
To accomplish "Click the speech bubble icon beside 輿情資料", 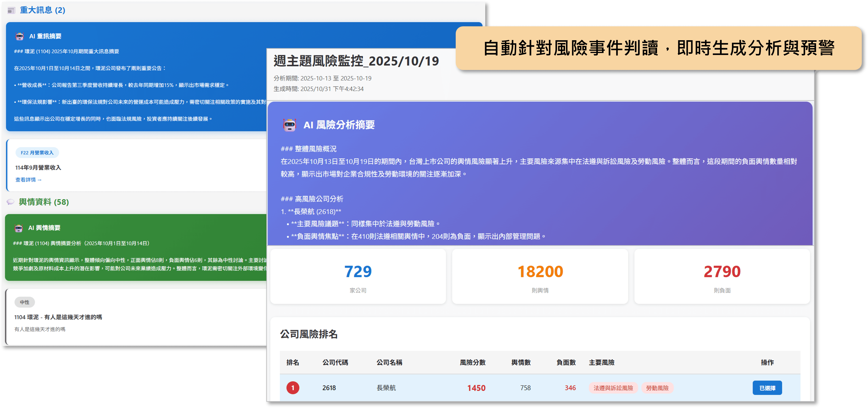I will [11, 202].
